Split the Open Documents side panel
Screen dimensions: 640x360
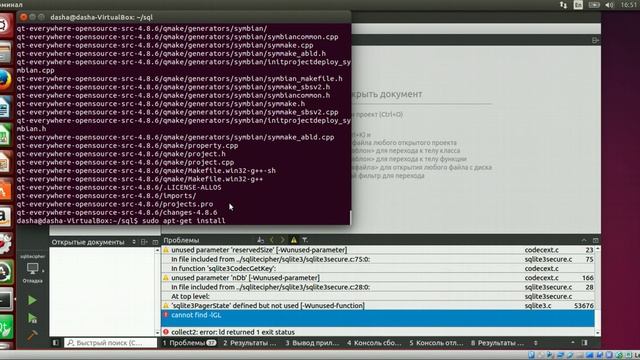point(144,242)
